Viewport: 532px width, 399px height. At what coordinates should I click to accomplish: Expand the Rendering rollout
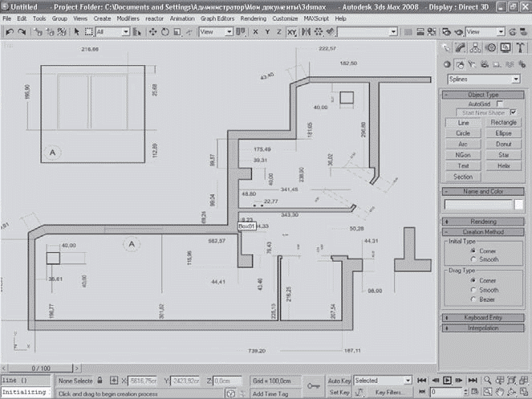click(482, 221)
